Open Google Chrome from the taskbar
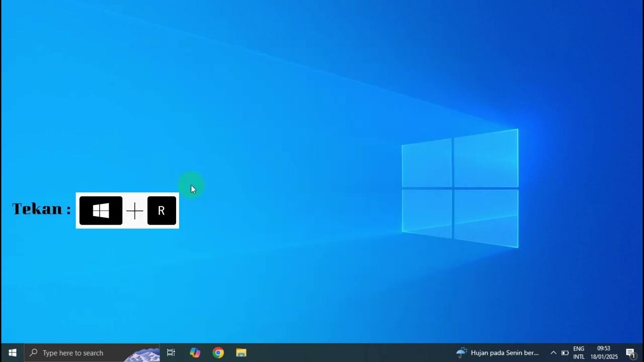644x362 pixels. point(218,353)
